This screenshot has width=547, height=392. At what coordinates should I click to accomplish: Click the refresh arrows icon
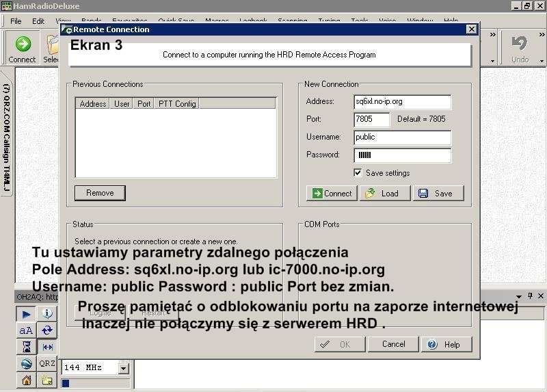pos(47,330)
